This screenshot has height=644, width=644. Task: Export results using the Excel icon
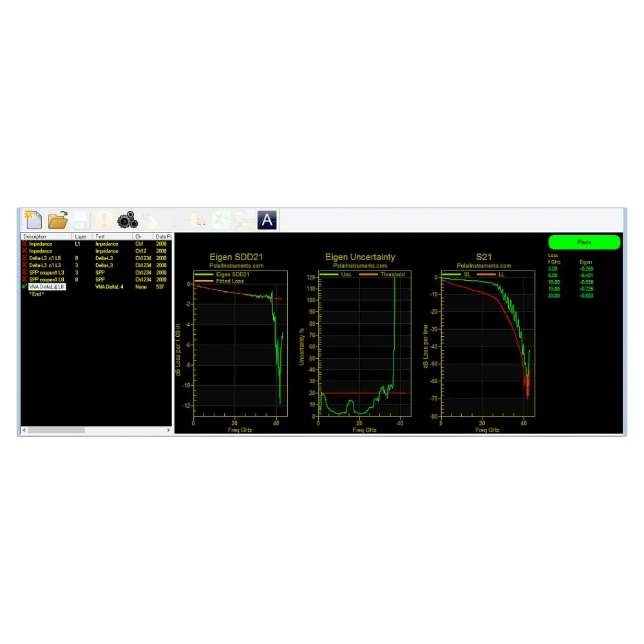point(222,219)
